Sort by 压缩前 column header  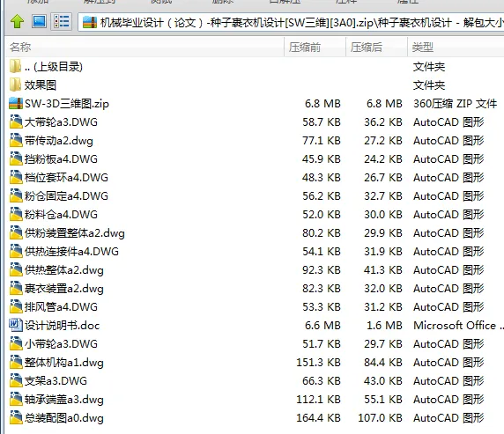pos(315,48)
